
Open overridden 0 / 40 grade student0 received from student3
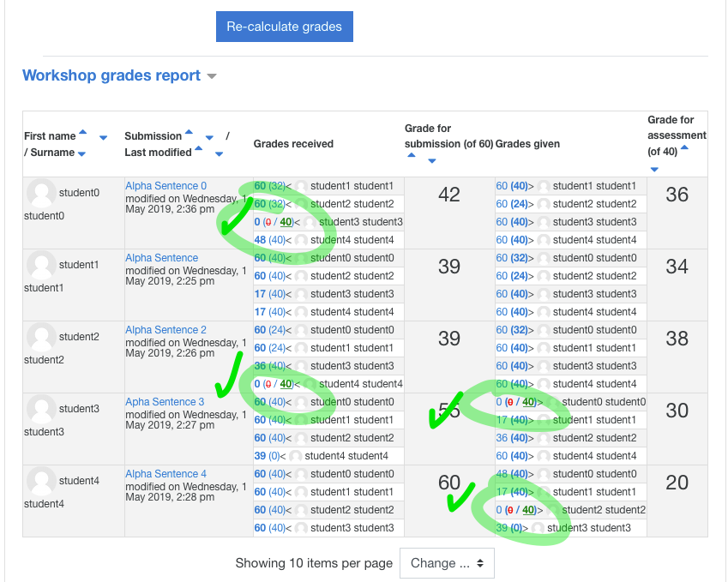coord(274,222)
